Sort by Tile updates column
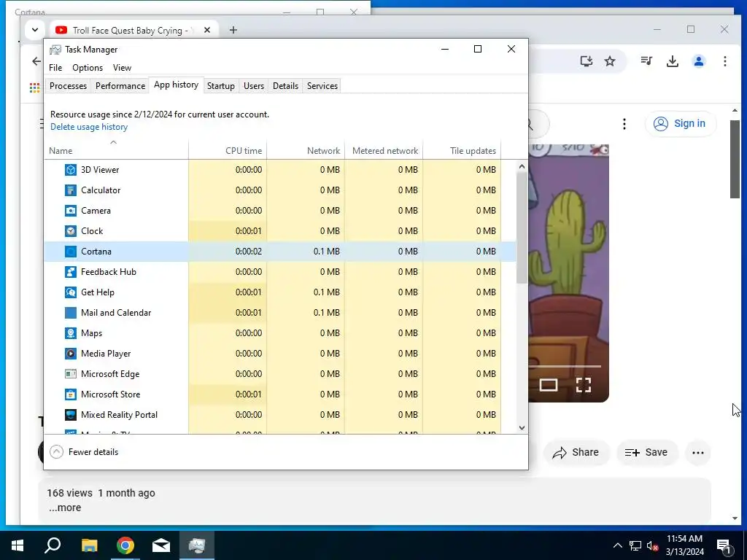747x560 pixels. click(462, 150)
